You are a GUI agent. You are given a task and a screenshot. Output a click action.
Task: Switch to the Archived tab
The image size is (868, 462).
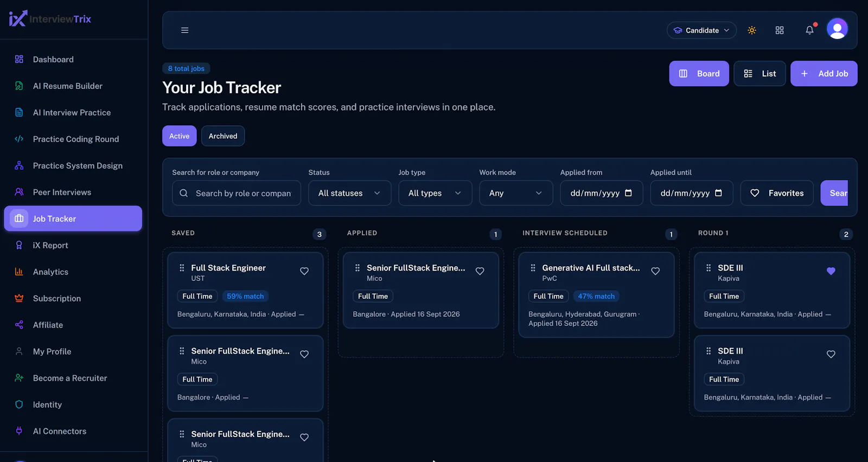(223, 136)
